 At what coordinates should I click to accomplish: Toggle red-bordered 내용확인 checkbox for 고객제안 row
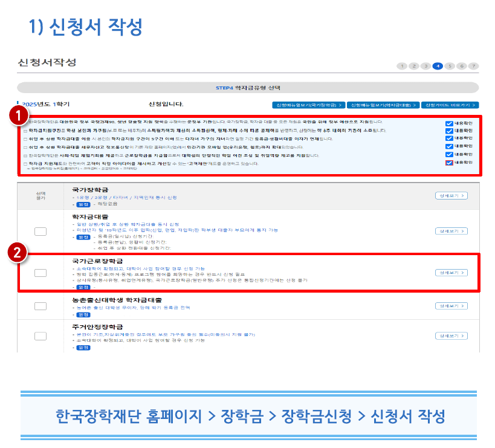(449, 163)
